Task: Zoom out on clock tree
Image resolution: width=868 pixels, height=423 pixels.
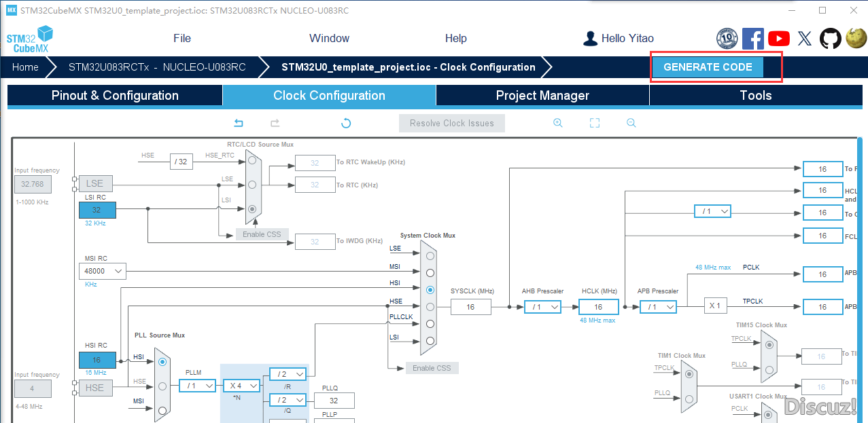Action: tap(631, 123)
